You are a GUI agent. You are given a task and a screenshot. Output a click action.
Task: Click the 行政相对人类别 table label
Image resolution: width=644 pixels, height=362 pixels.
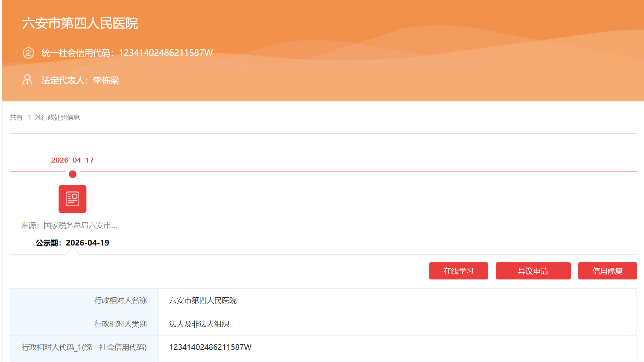pos(121,324)
